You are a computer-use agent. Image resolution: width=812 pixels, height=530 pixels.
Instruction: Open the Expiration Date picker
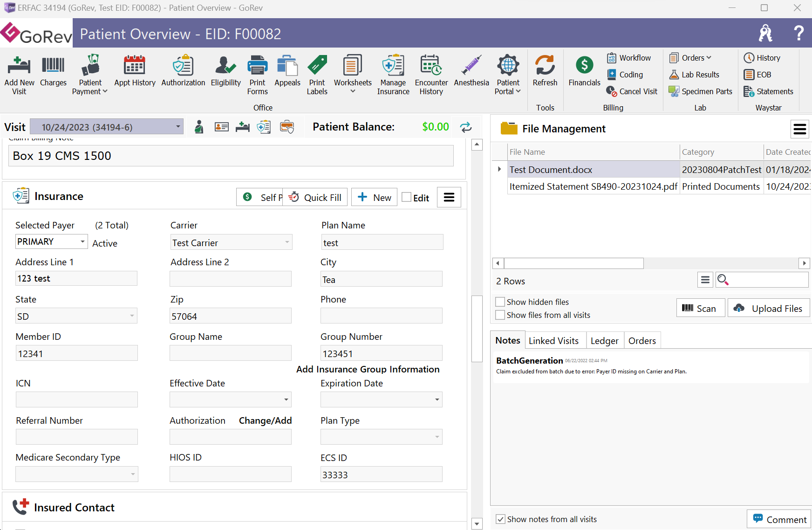tap(437, 399)
